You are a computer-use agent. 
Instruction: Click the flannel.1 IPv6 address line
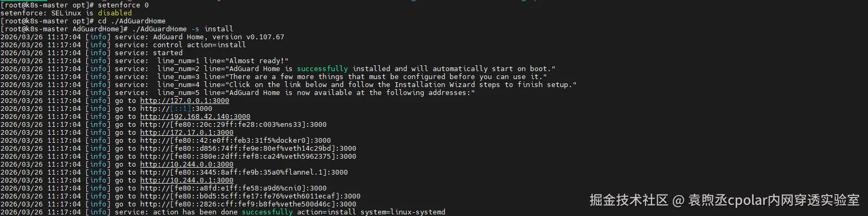coord(244,172)
